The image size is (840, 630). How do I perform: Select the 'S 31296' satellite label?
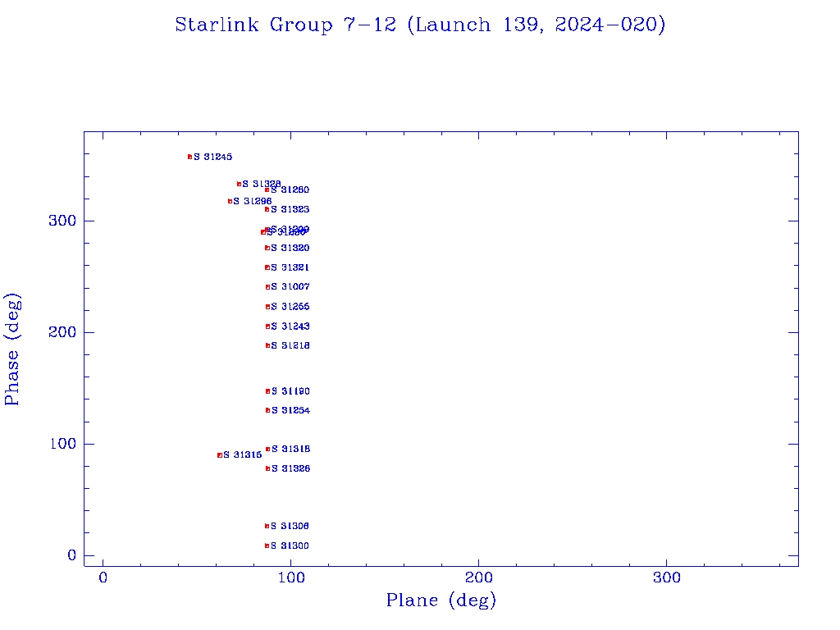click(253, 202)
